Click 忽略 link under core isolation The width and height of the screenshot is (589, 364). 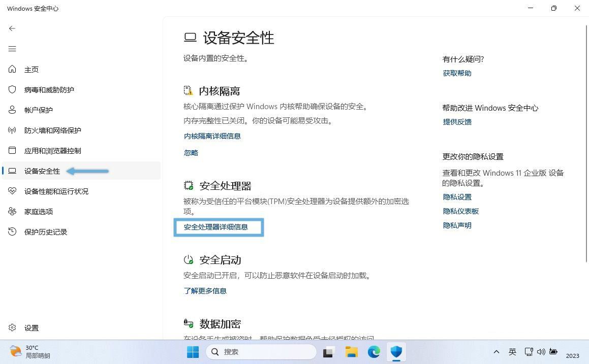tap(191, 153)
